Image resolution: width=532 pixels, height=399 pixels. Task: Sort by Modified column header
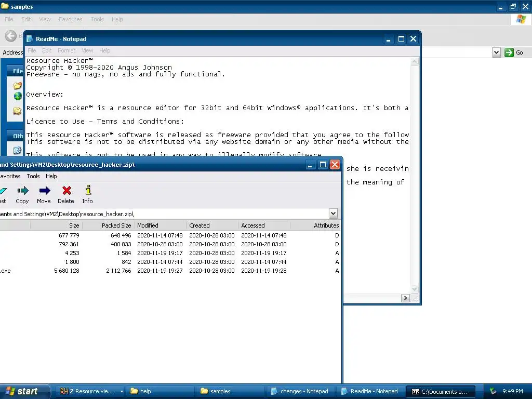[160, 225]
